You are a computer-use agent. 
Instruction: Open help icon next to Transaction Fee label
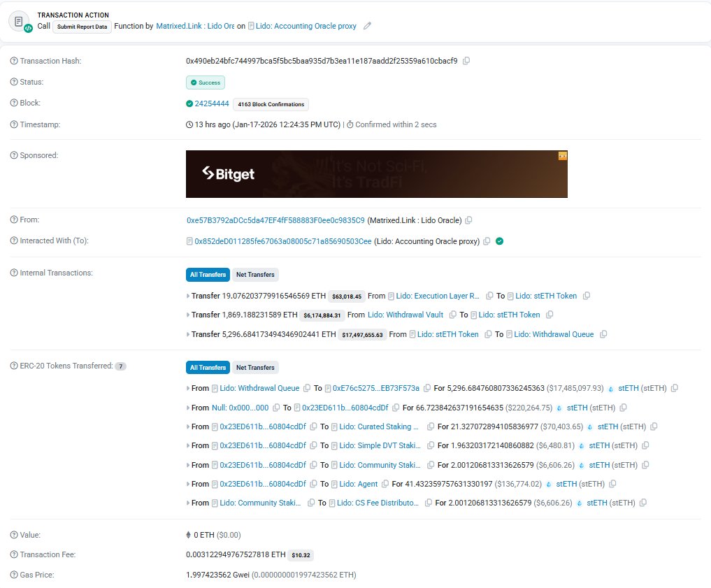[x=14, y=554]
